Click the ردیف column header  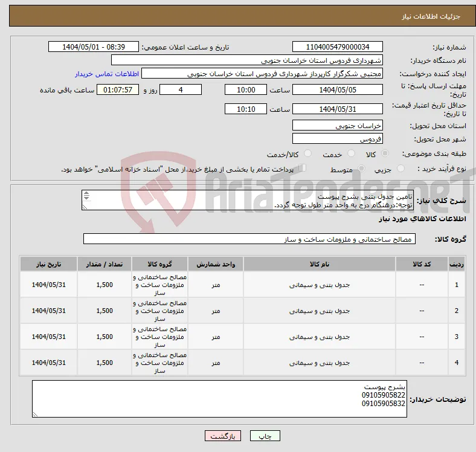pyautogui.click(x=456, y=264)
